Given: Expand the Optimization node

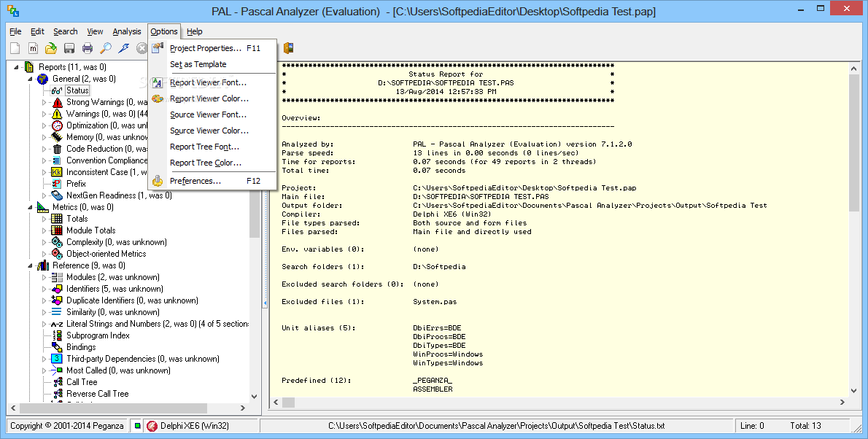Looking at the screenshot, I should tap(44, 125).
